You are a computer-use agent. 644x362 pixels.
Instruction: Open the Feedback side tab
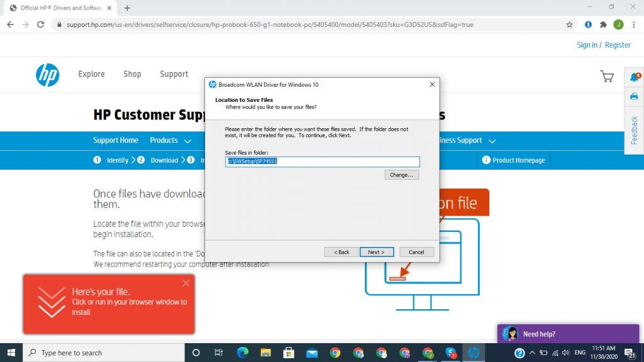click(x=634, y=130)
